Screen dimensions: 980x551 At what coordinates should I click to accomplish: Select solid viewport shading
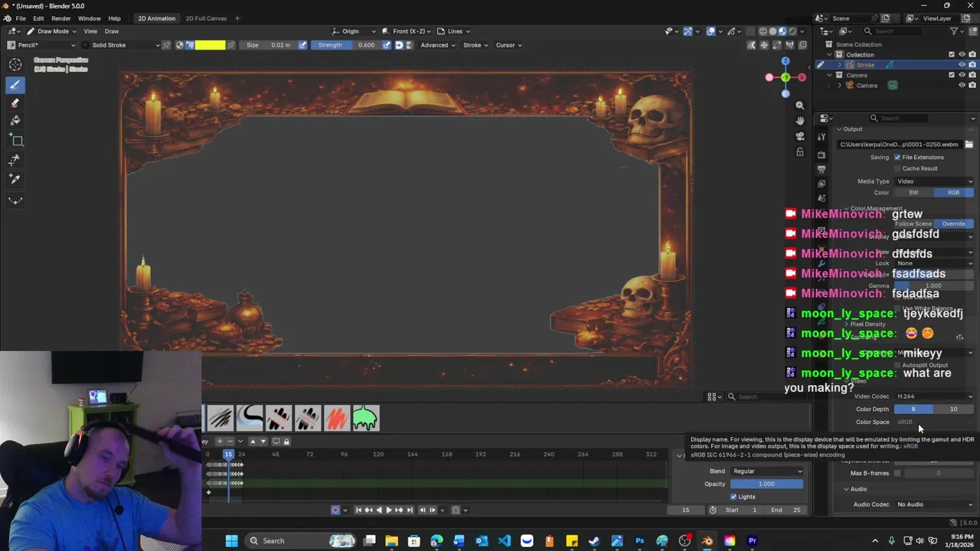pyautogui.click(x=773, y=31)
